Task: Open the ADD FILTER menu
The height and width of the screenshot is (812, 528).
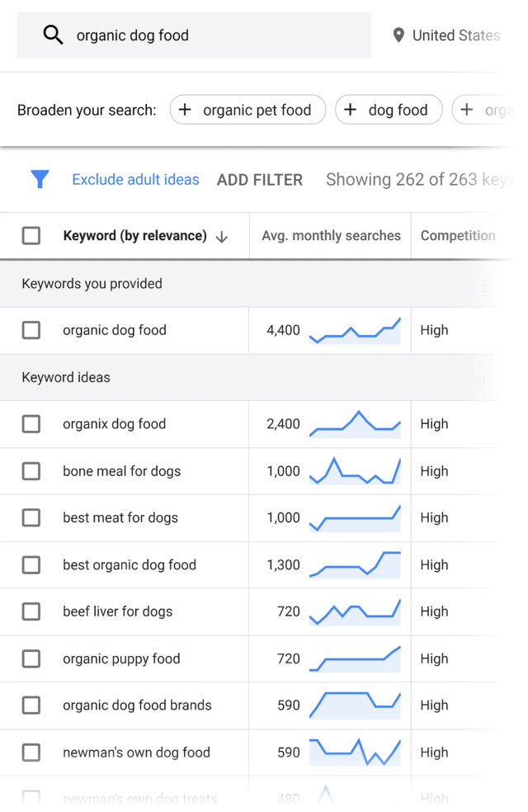Action: pyautogui.click(x=260, y=179)
